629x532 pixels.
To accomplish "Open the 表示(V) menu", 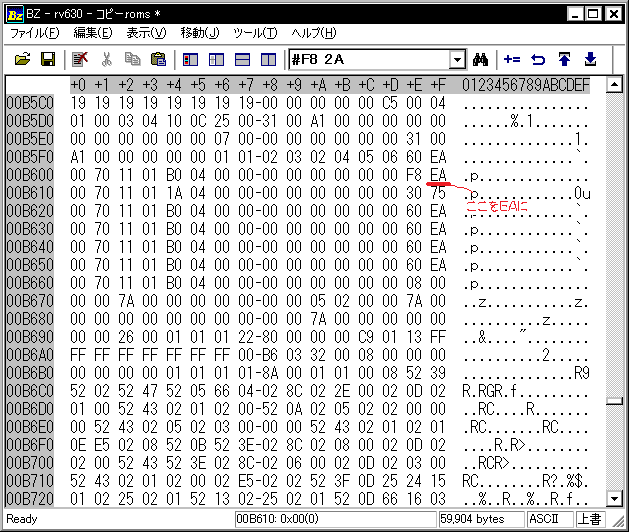I will point(146,33).
